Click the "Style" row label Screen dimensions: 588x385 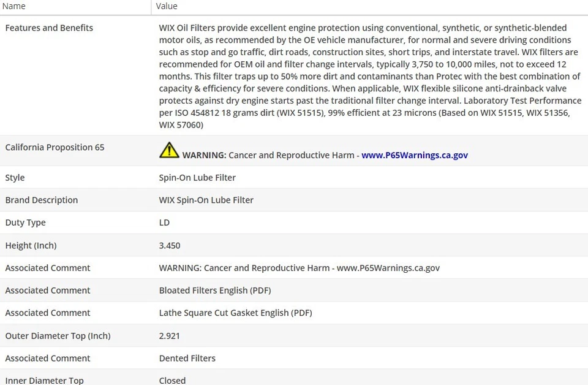point(15,178)
